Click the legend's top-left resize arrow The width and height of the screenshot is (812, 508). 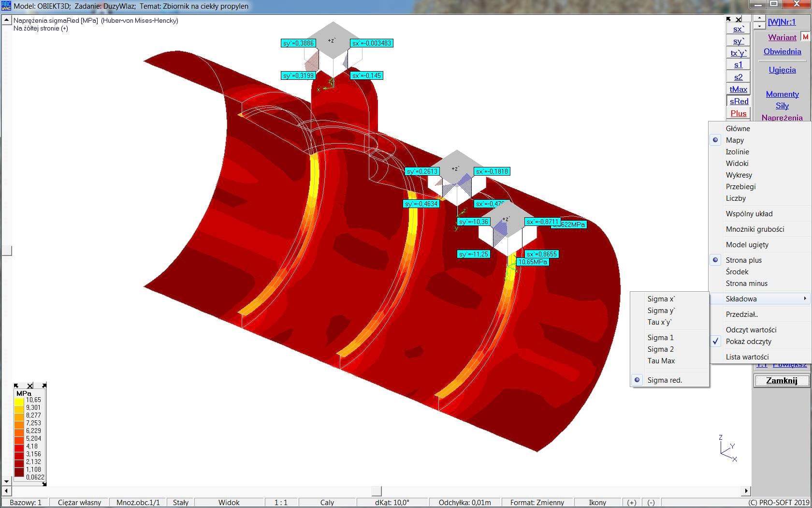(16, 386)
